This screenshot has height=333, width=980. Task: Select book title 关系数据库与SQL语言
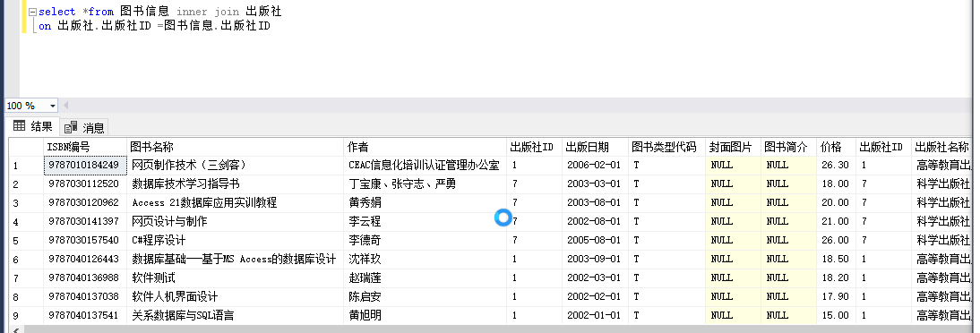pyautogui.click(x=235, y=315)
